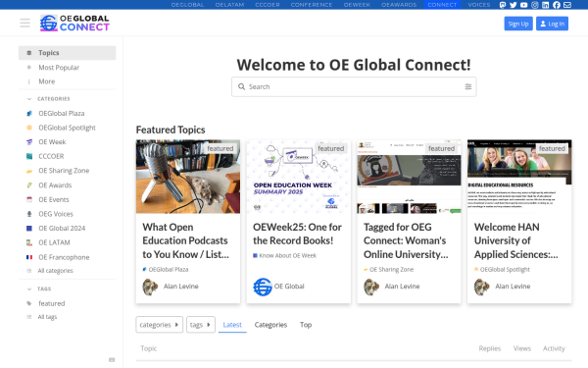Switch to the Top tab
This screenshot has width=588, height=368.
click(306, 325)
